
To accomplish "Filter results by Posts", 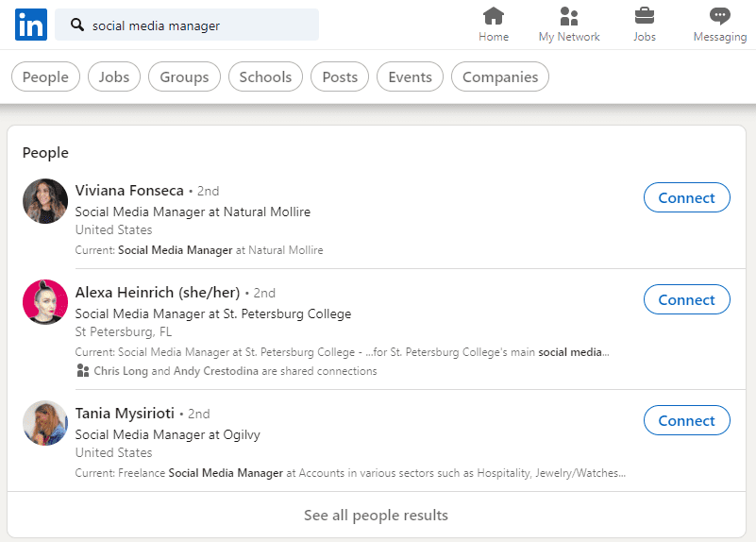I will coord(340,76).
